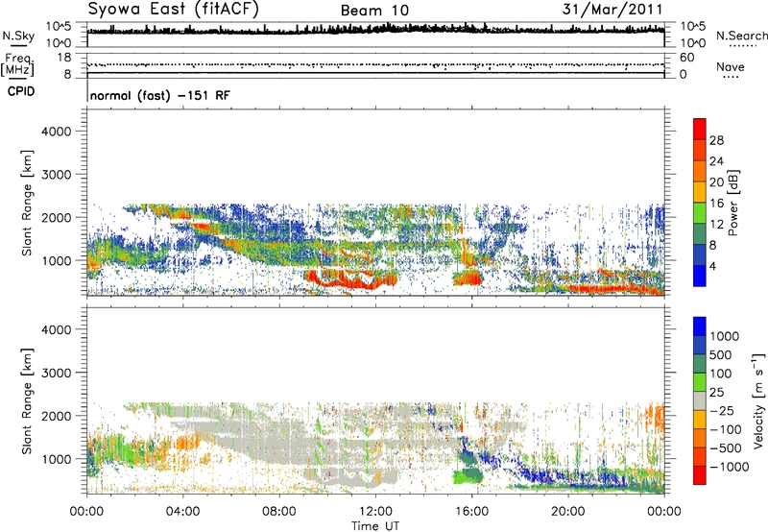Click the gray segment of Velocity colorbar
768x532 pixels.
pyautogui.click(x=700, y=400)
